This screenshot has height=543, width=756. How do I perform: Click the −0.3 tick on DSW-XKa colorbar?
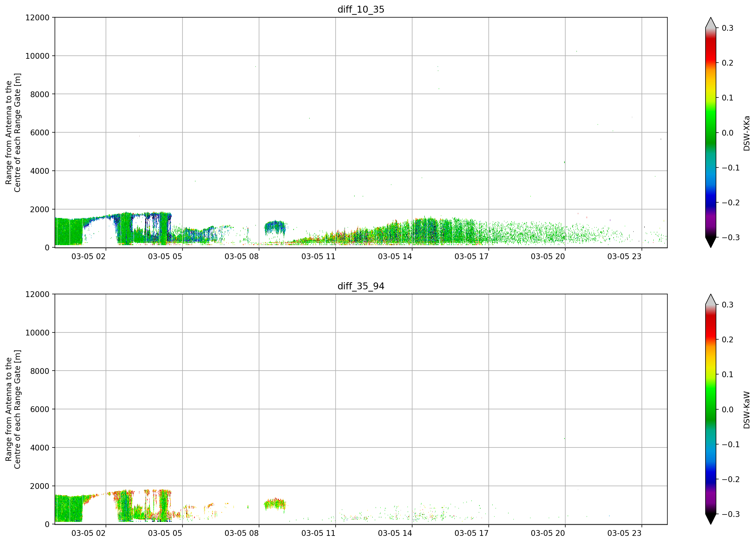(x=730, y=238)
